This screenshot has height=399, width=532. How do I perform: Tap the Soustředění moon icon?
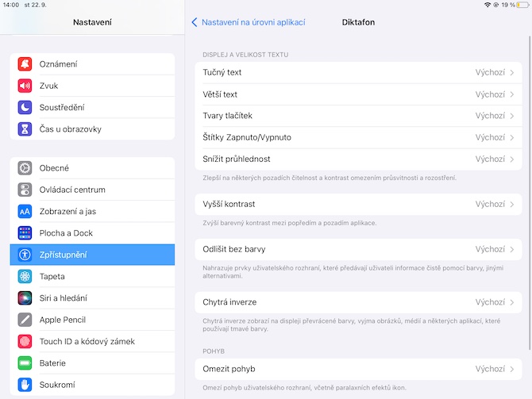tap(25, 107)
